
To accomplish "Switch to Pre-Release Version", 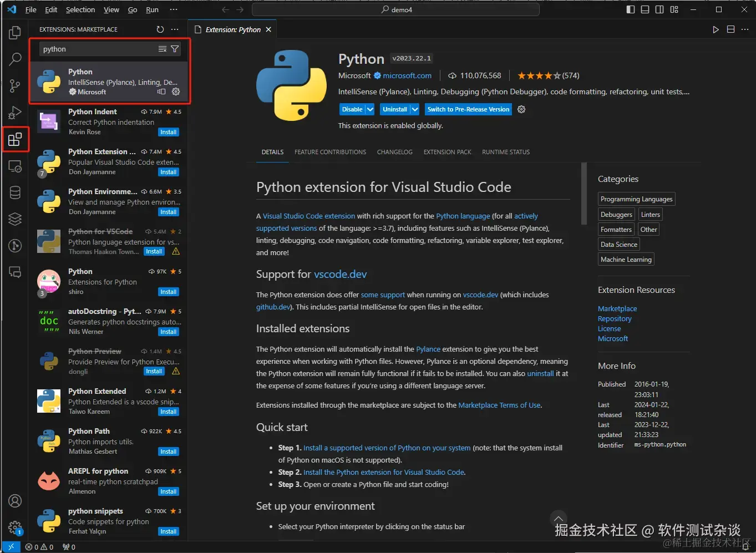I will click(x=468, y=109).
